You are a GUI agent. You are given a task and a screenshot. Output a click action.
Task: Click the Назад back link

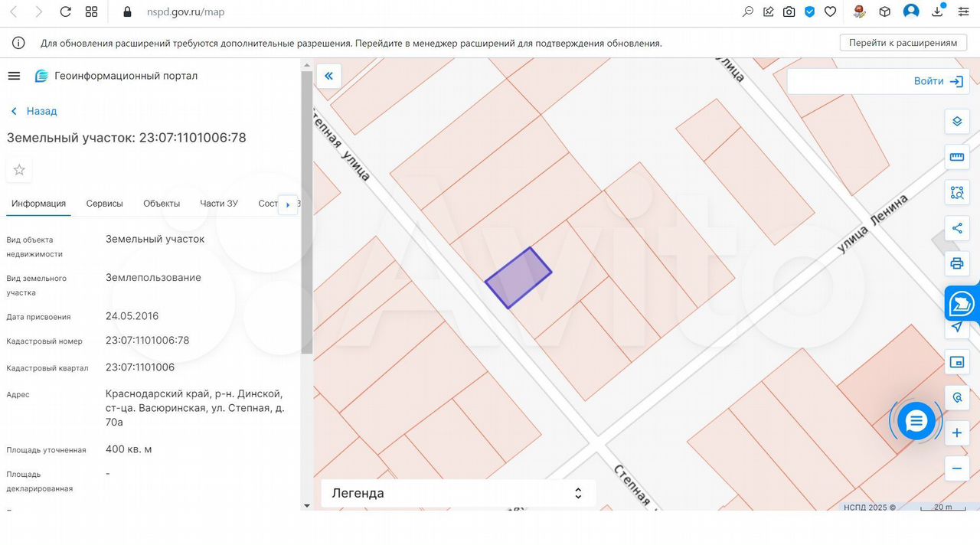[x=34, y=111]
